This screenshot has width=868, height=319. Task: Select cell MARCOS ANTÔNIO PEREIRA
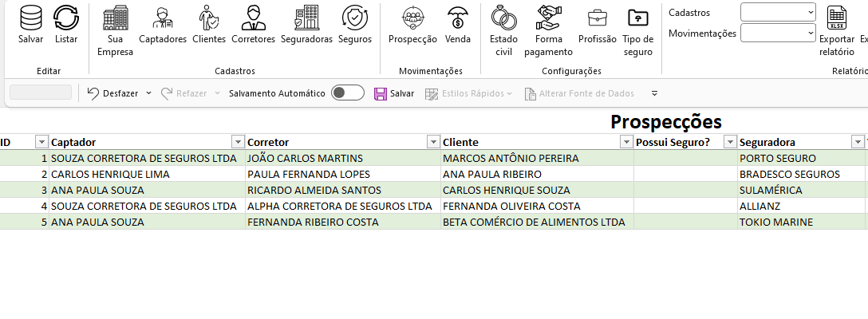pos(537,159)
